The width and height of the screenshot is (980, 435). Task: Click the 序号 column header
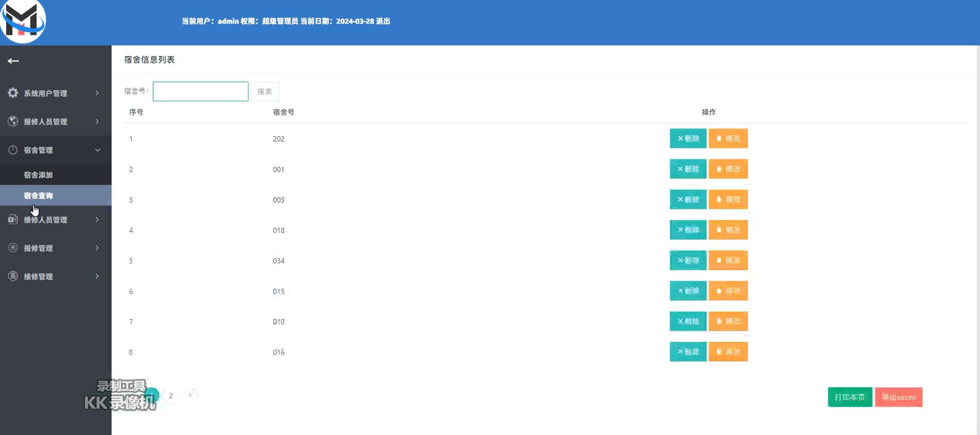(136, 112)
